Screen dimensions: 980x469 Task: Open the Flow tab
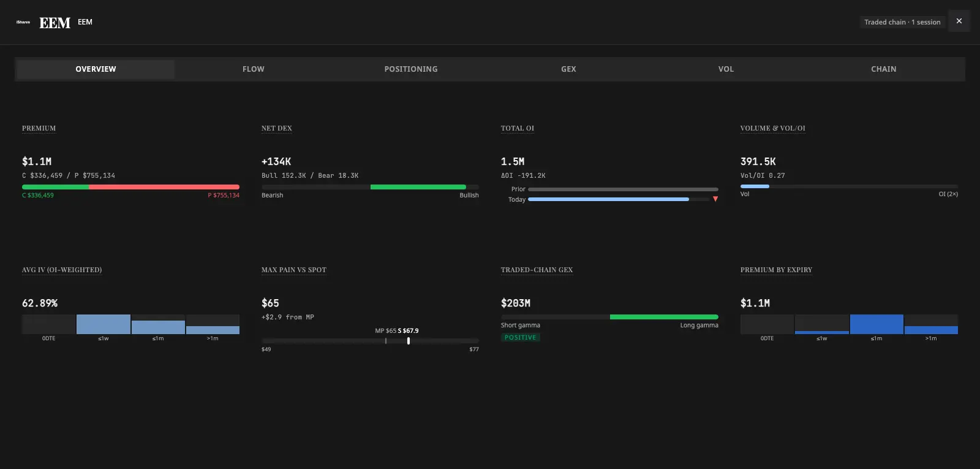click(254, 69)
